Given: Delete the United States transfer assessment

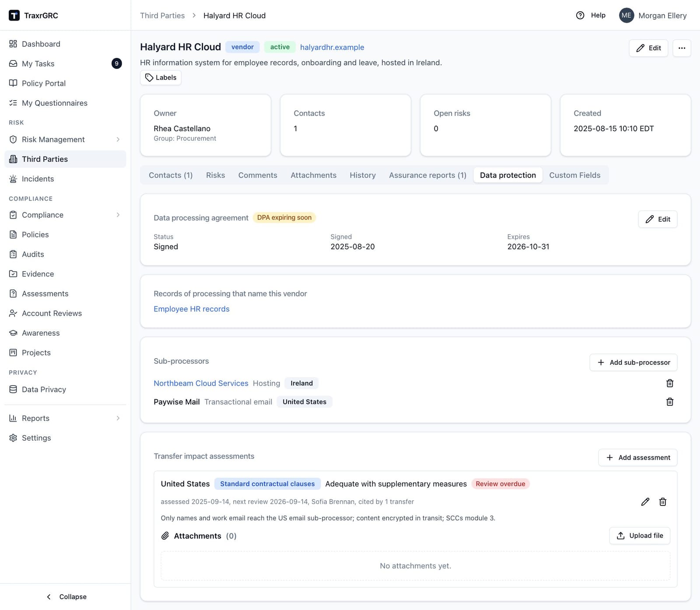Looking at the screenshot, I should click(x=663, y=502).
